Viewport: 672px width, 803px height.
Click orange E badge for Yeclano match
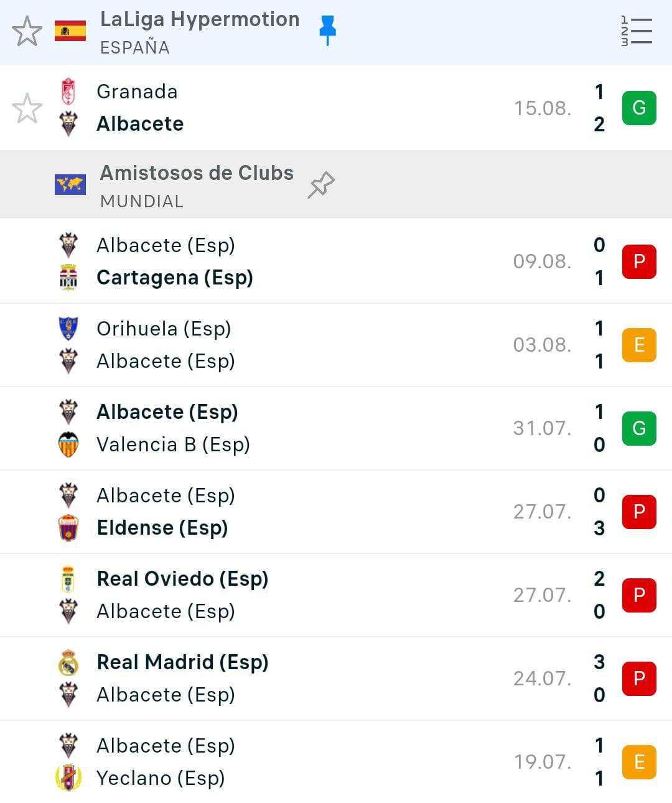[x=639, y=762]
